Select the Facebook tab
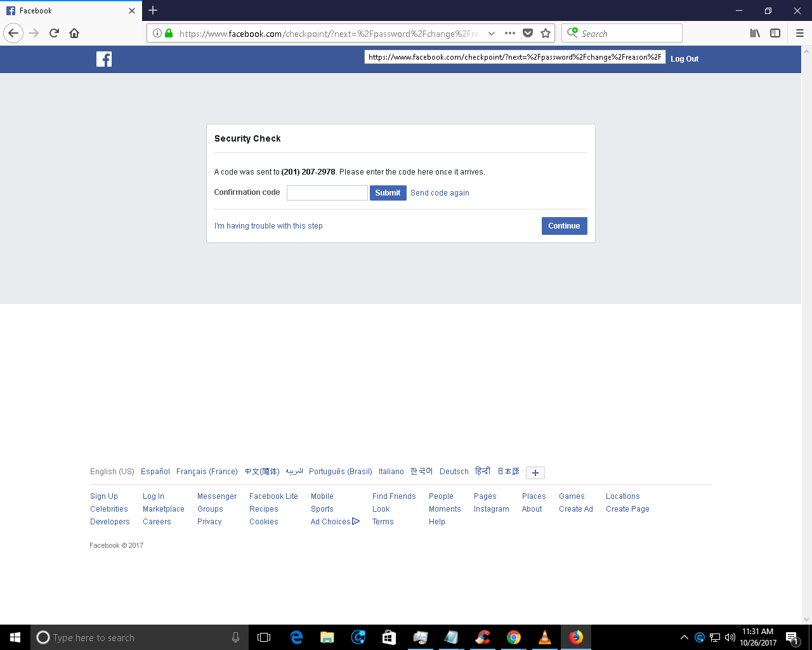The width and height of the screenshot is (812, 650). [x=71, y=11]
